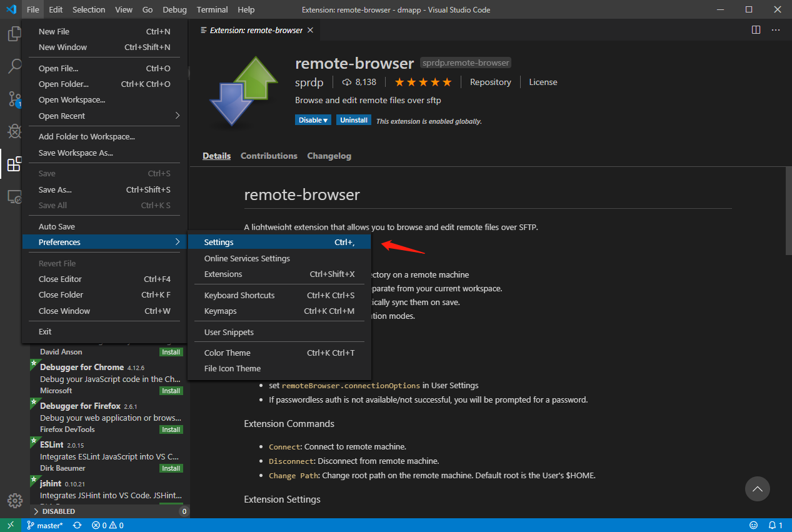Select Settings in Preferences submenu
The image size is (792, 532).
[x=279, y=242]
